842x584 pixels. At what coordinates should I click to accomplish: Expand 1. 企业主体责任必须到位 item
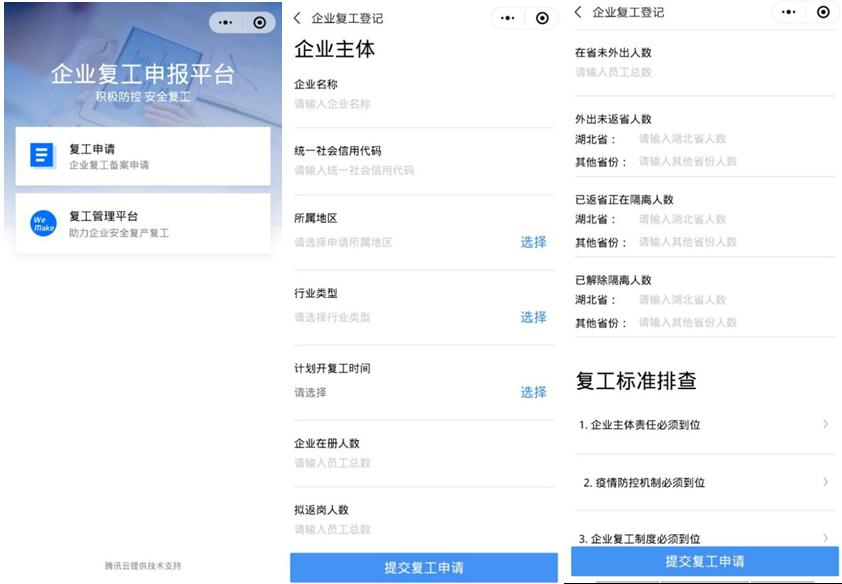704,425
